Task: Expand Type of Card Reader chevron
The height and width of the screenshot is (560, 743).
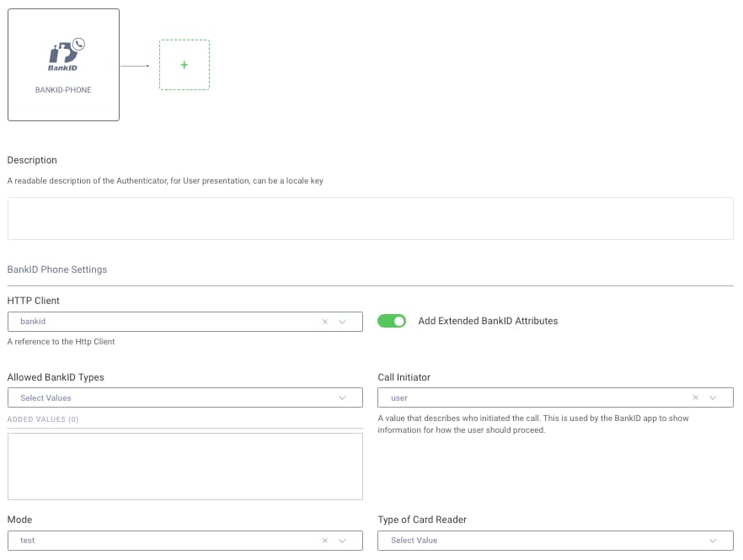Action: click(x=714, y=541)
